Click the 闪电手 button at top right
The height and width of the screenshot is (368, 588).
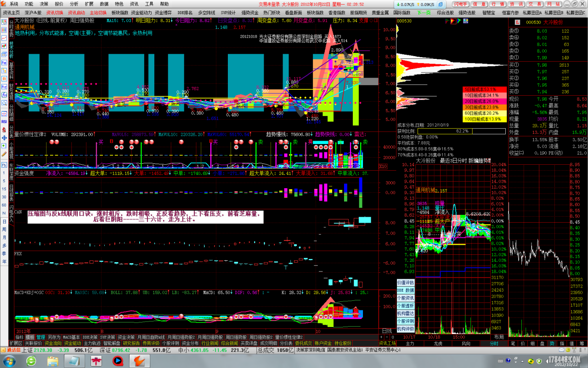(x=460, y=4)
